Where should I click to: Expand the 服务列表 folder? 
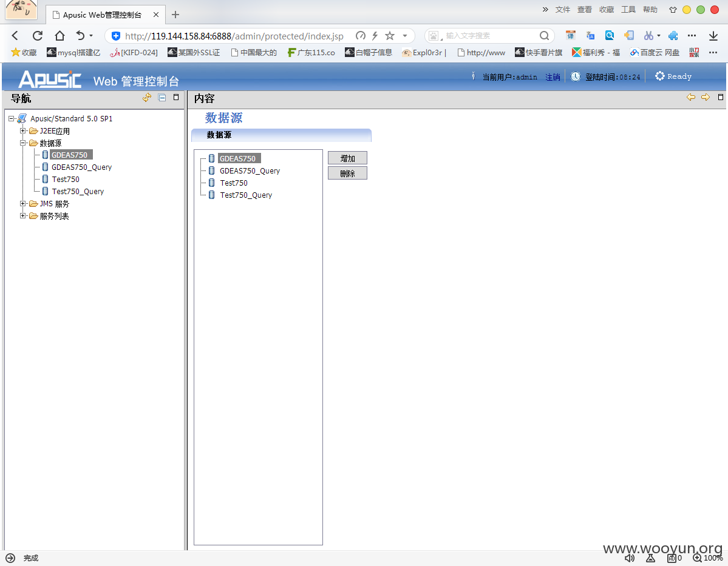(x=22, y=216)
